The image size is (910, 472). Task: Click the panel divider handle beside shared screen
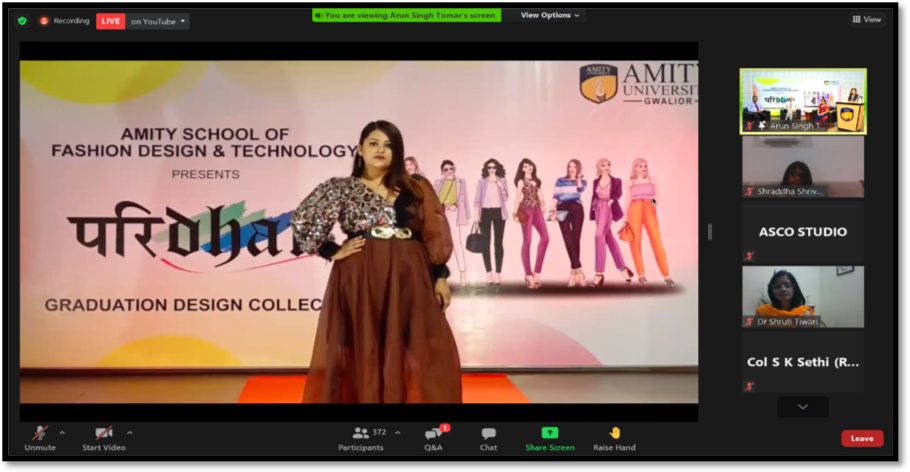(x=710, y=232)
